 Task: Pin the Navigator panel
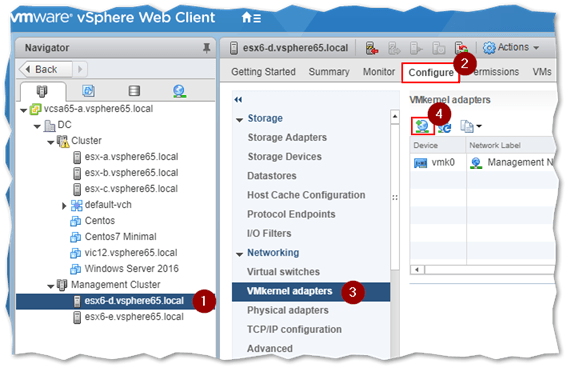click(206, 47)
